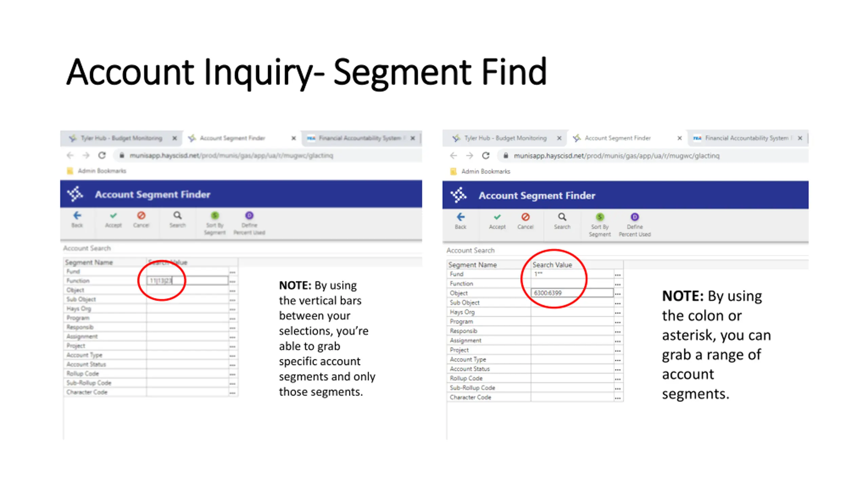This screenshot has width=868, height=488.
Task: Click Search magnifier in right screenshot toolbar
Action: pos(562,221)
